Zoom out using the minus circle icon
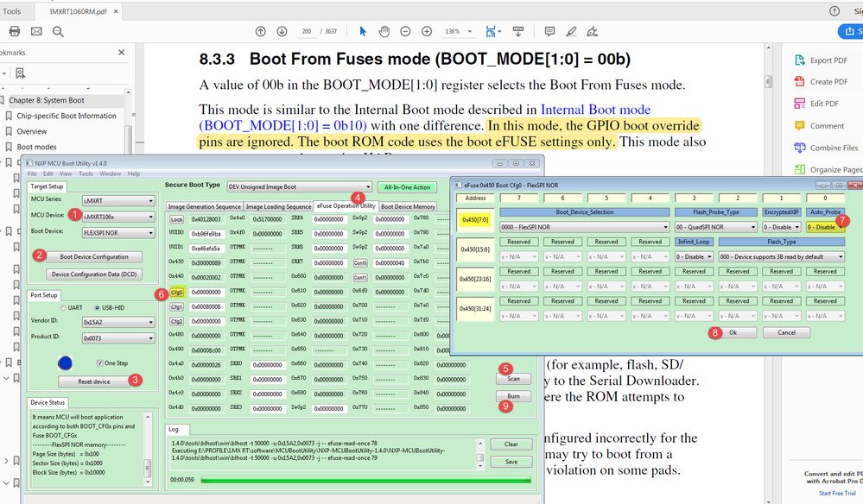 (405, 32)
